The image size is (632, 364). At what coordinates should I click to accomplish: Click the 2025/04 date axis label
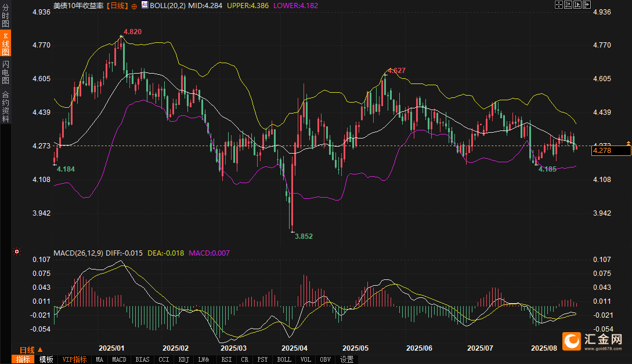click(x=294, y=348)
